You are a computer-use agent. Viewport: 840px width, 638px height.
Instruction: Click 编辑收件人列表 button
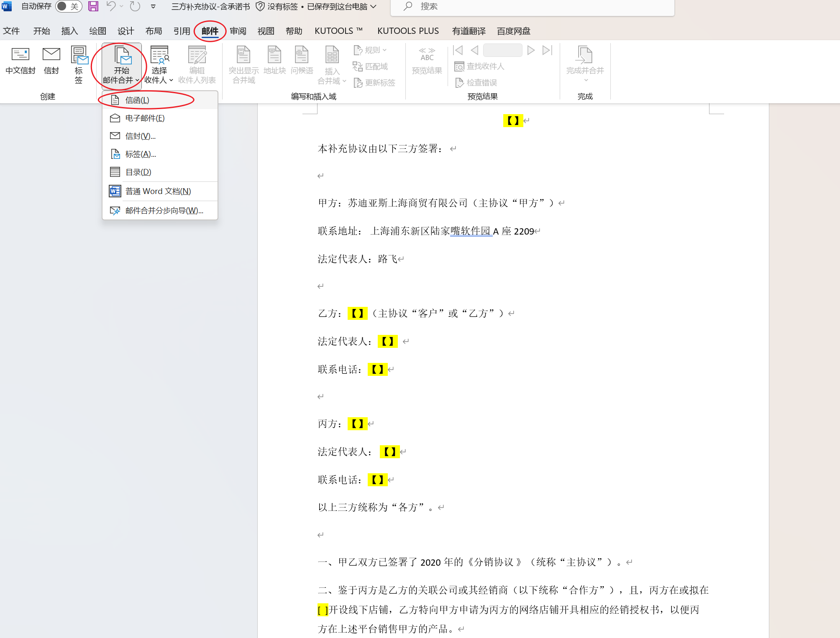pos(197,65)
